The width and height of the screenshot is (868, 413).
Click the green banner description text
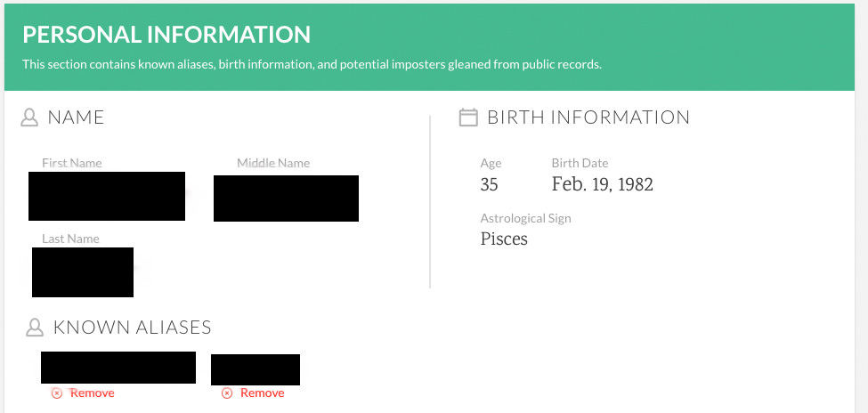[x=312, y=64]
